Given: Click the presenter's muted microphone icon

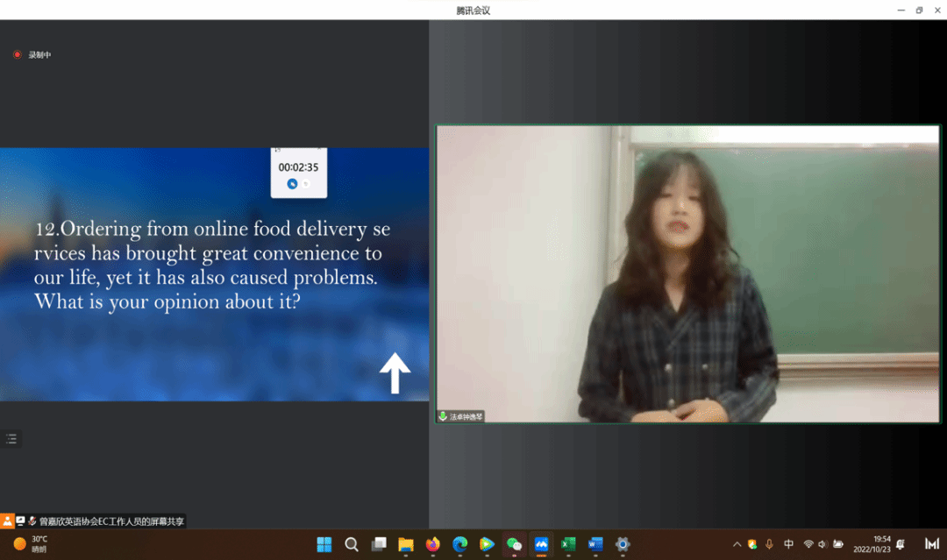Looking at the screenshot, I should [32, 521].
